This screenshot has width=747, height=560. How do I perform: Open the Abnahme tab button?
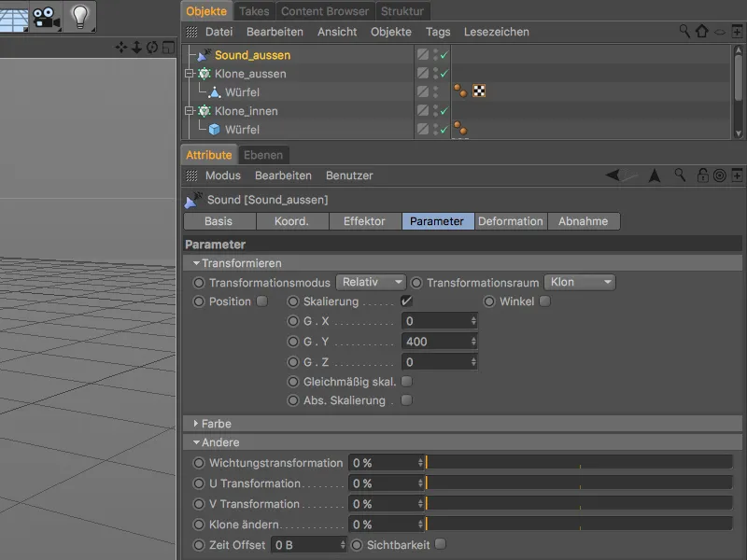tap(583, 221)
